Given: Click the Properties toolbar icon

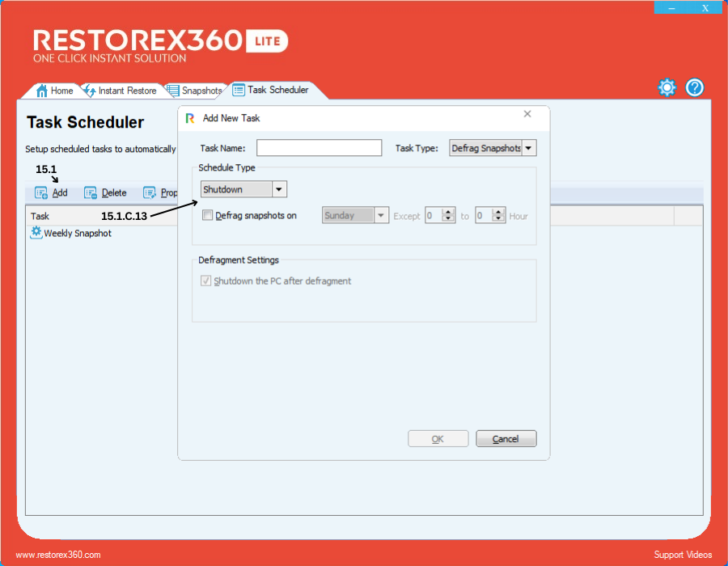Looking at the screenshot, I should [150, 193].
